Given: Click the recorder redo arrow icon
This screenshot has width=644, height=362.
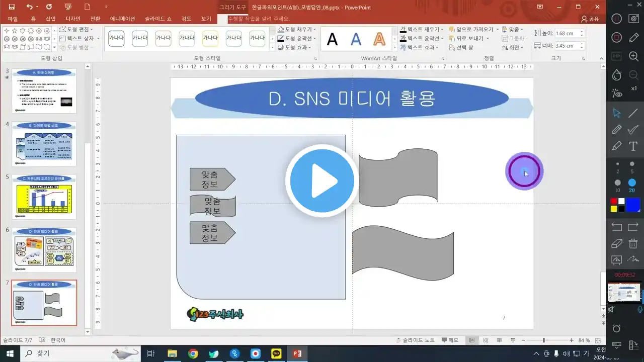Looking at the screenshot, I should coord(633,227).
